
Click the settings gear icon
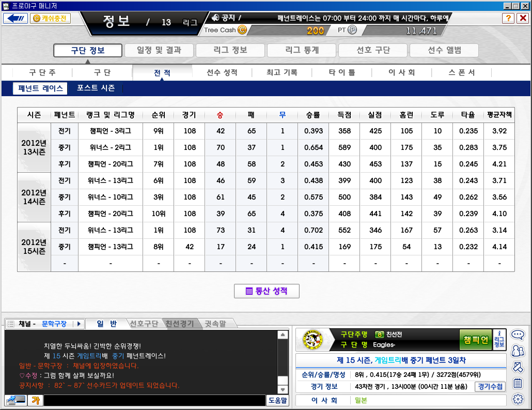tap(518, 399)
